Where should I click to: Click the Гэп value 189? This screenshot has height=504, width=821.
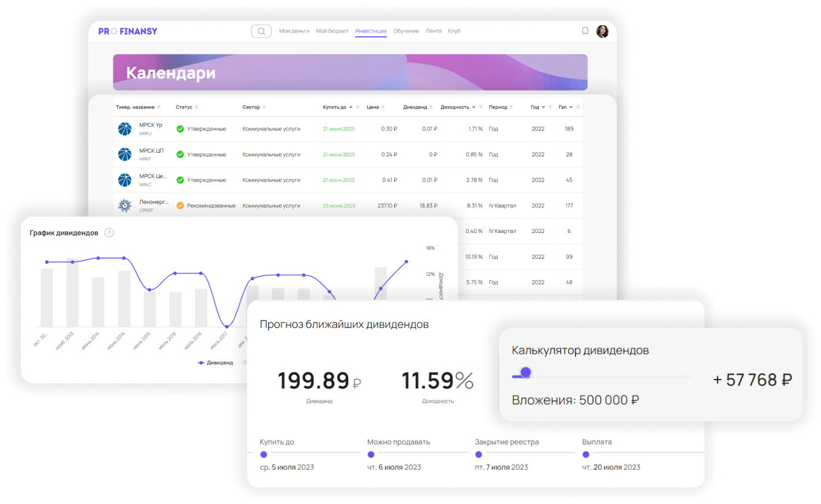pos(569,129)
